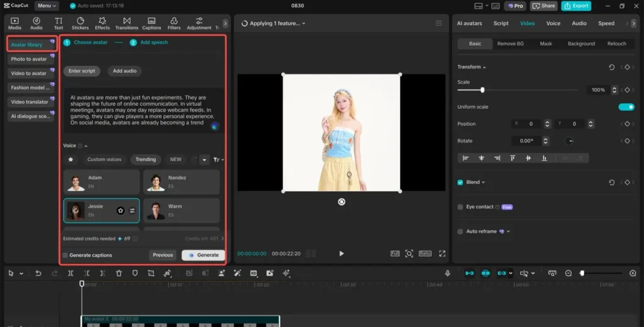Image resolution: width=644 pixels, height=327 pixels.
Task: Toggle the Uniform scale switch
Action: [x=626, y=107]
